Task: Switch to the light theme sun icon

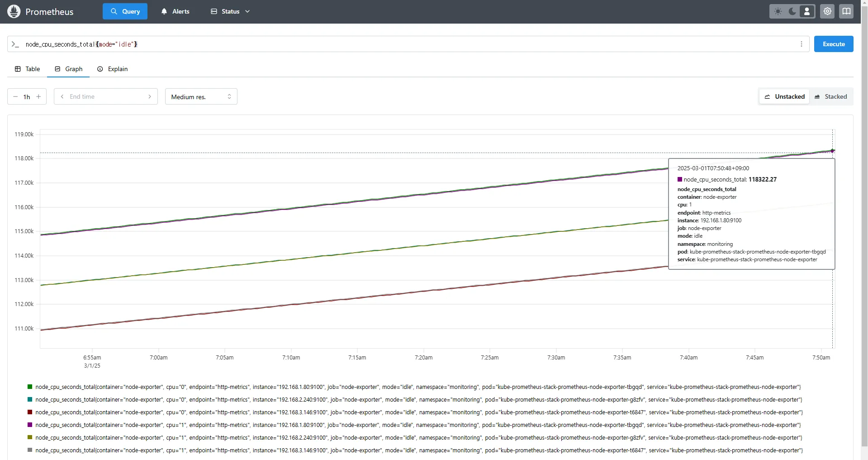Action: click(778, 11)
